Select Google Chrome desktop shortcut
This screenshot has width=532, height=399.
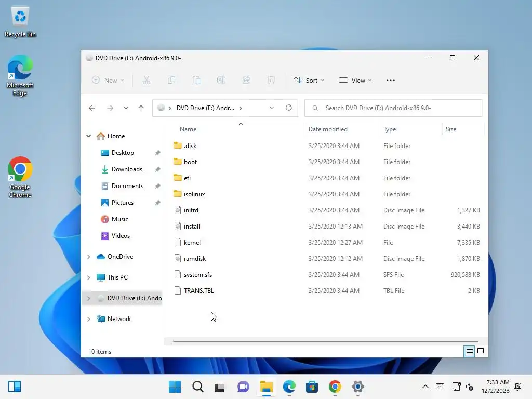click(x=20, y=177)
